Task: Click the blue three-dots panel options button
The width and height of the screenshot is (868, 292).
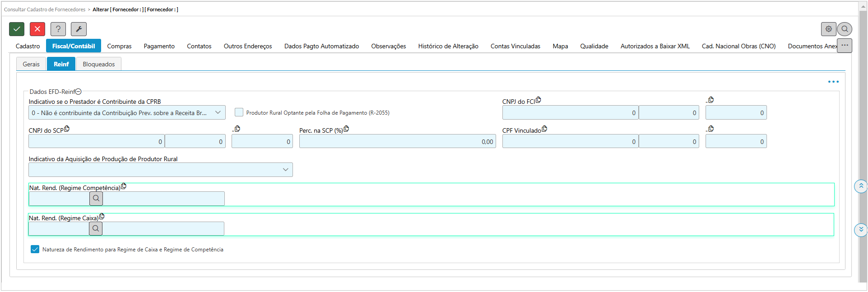Action: click(833, 82)
